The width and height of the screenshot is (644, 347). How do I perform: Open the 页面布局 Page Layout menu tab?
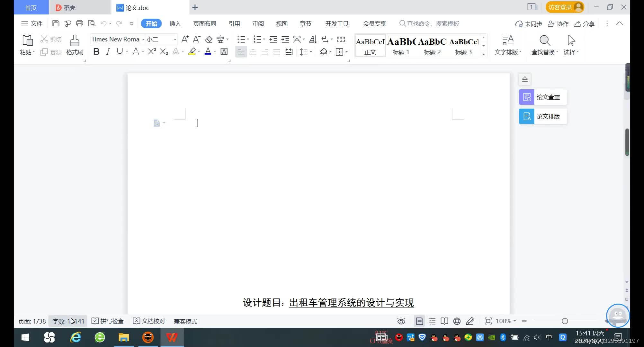click(x=204, y=23)
